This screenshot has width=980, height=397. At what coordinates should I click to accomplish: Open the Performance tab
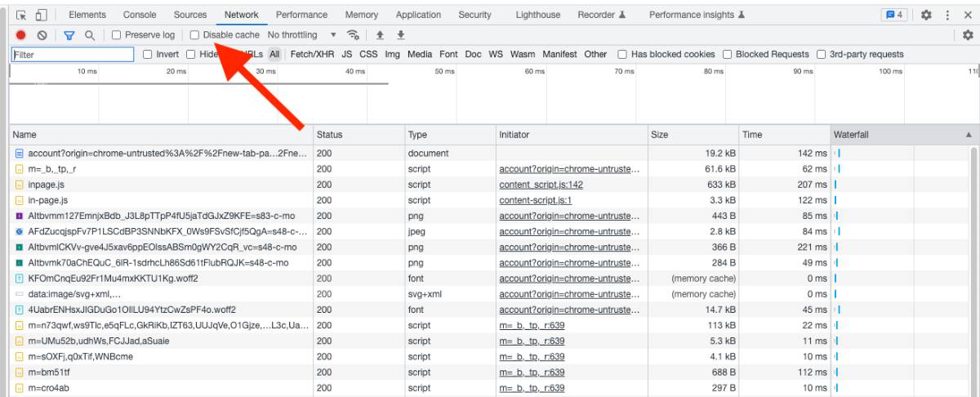(301, 15)
